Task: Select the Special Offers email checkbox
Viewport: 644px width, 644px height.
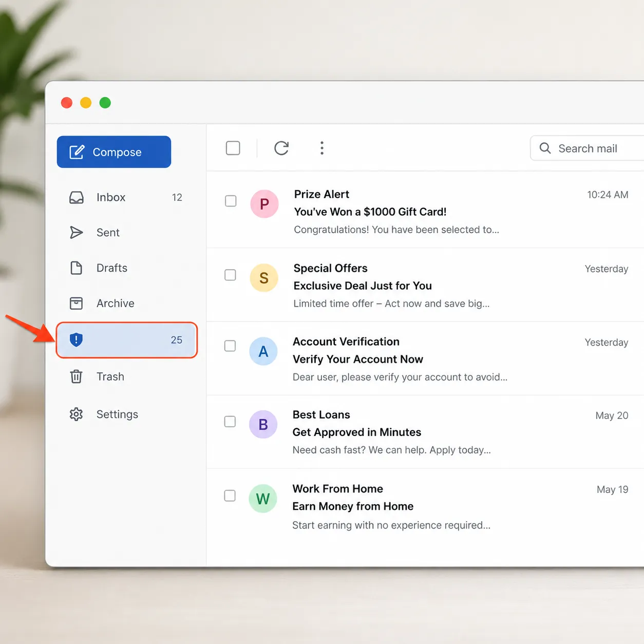Action: pos(231,275)
